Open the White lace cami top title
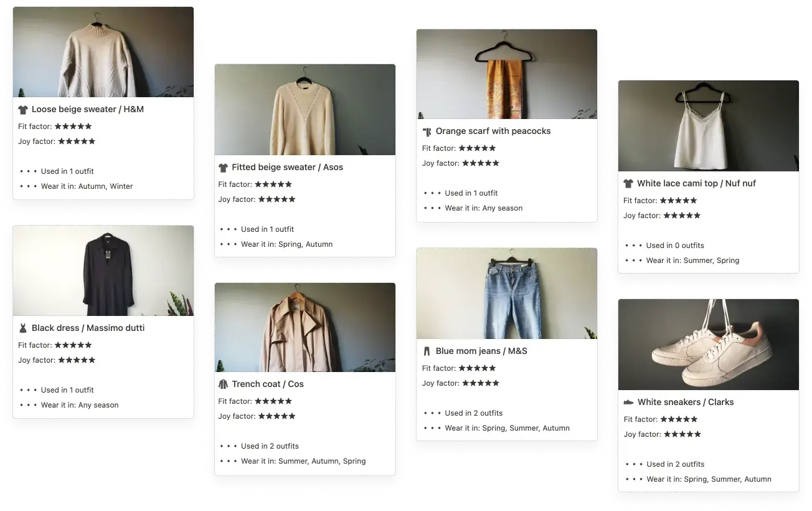812x511 pixels. point(697,184)
